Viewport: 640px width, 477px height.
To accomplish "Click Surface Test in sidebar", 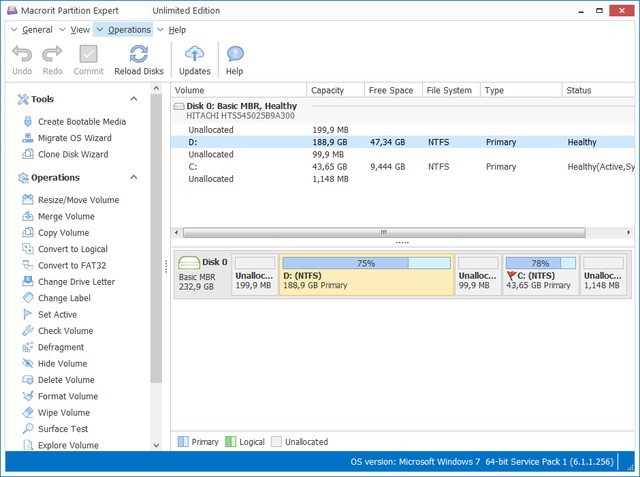I will (62, 429).
